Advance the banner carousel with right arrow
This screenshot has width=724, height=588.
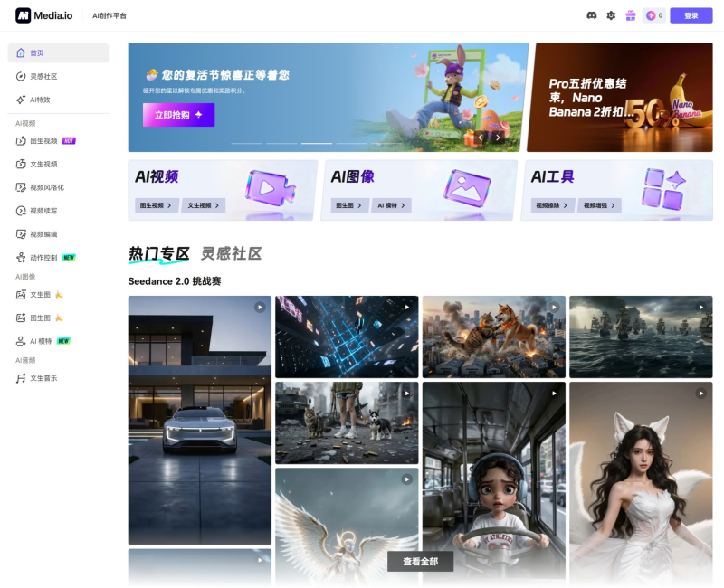click(x=497, y=138)
